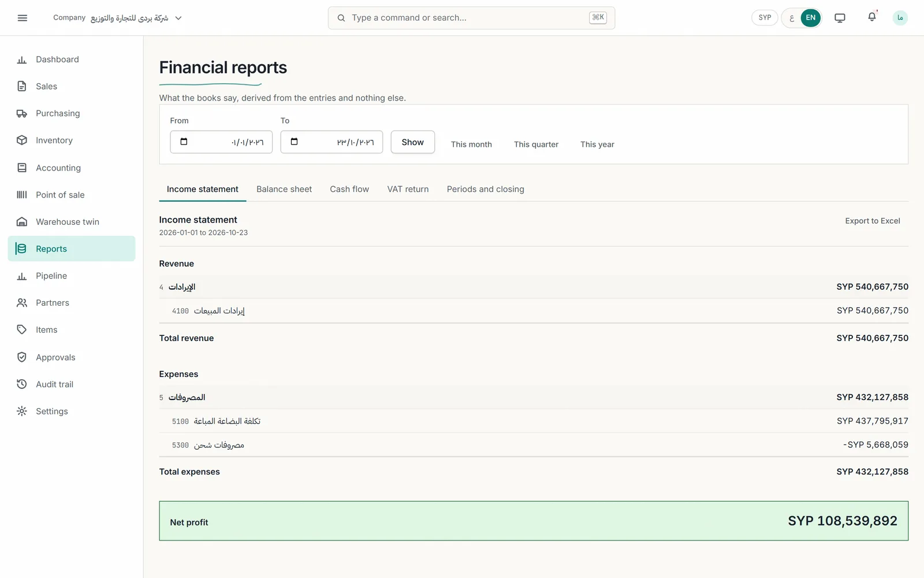The image size is (924, 578).
Task: Click the Reports database icon
Action: point(22,249)
